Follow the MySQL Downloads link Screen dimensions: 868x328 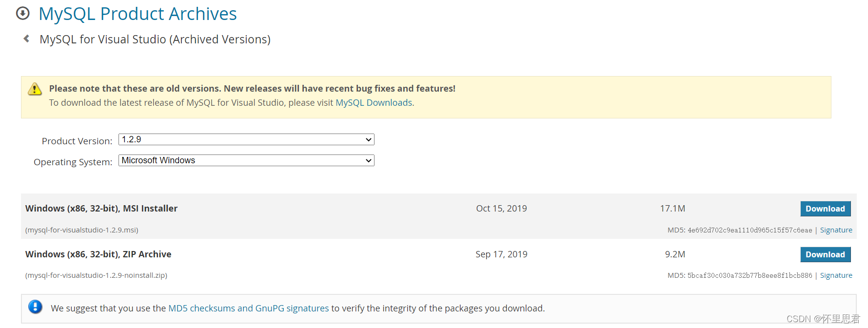pyautogui.click(x=374, y=103)
